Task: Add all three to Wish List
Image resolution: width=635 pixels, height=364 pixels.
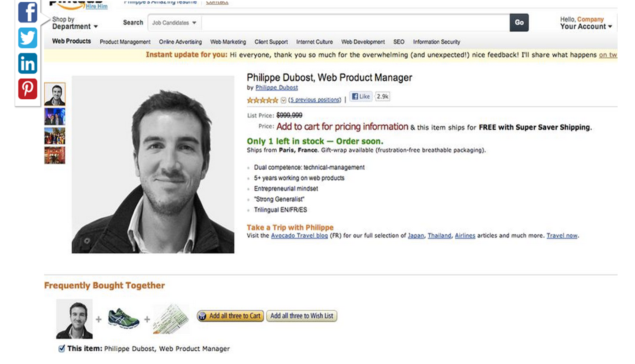Action: 302,316
